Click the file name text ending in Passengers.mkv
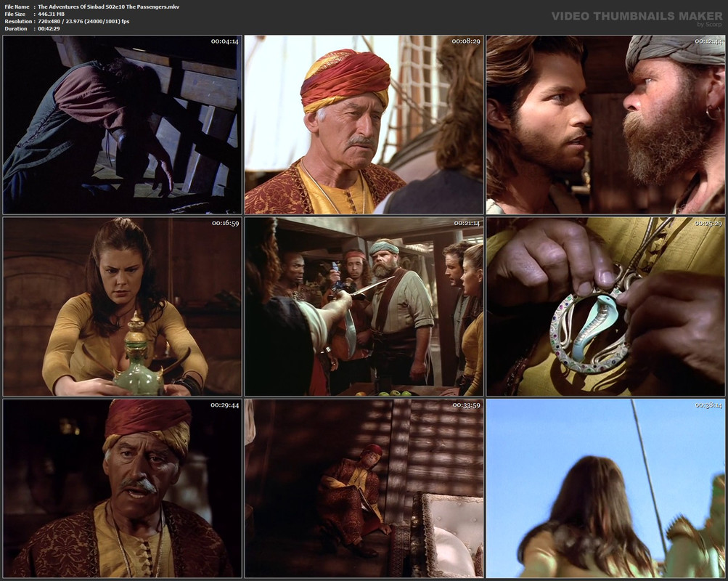The image size is (728, 581). pyautogui.click(x=109, y=7)
